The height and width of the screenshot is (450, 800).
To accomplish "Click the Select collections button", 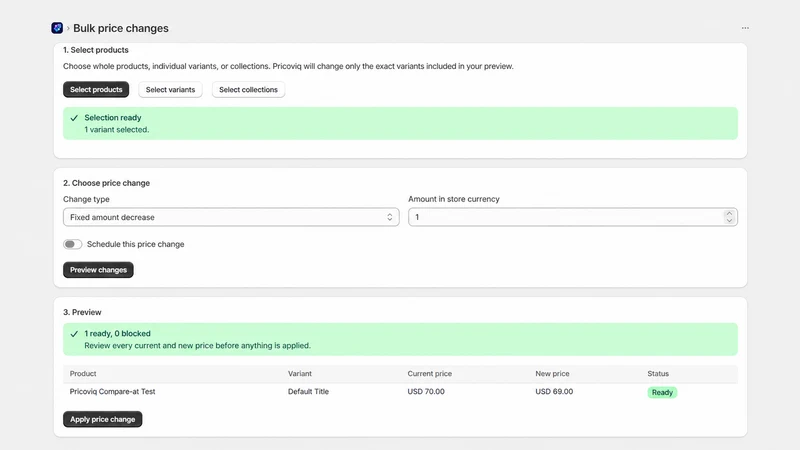I will pos(248,89).
